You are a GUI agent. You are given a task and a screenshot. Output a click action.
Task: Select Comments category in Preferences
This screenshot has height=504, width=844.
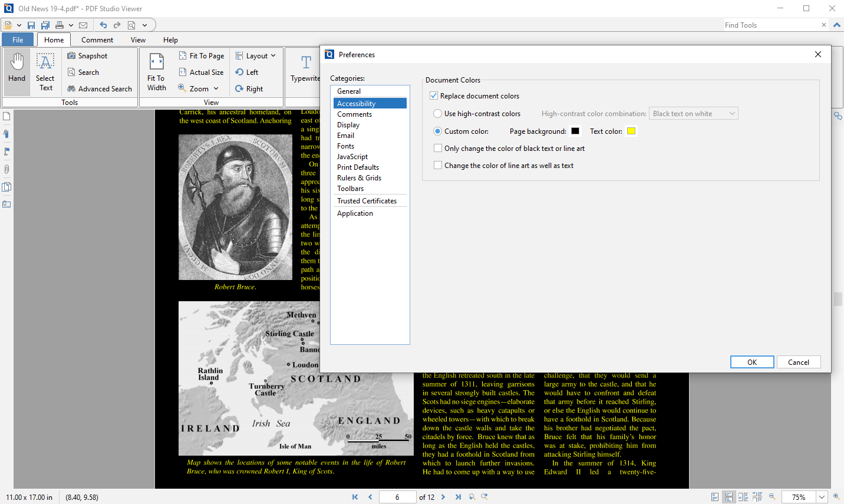coord(370,114)
